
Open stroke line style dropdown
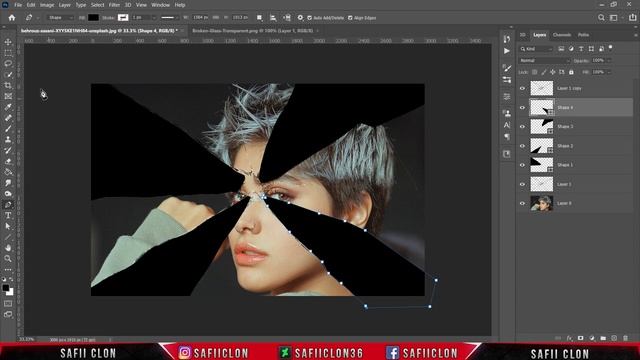click(168, 18)
